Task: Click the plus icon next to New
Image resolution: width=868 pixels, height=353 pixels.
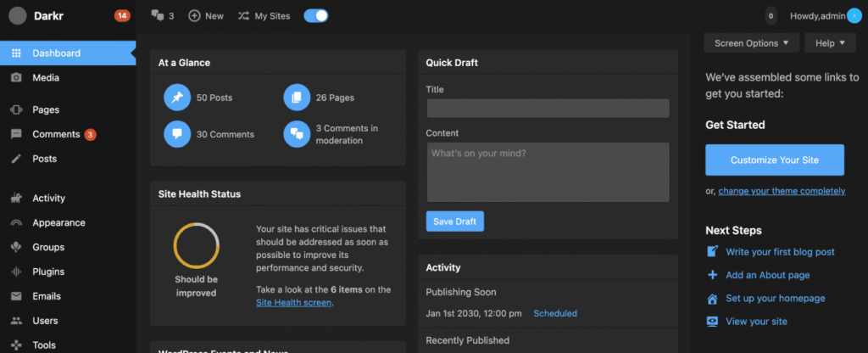Action: click(194, 15)
